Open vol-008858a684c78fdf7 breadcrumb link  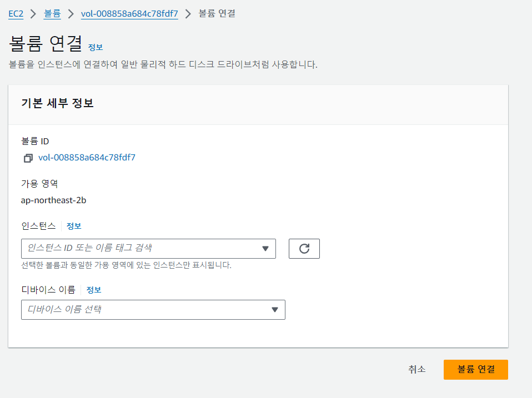coord(129,13)
